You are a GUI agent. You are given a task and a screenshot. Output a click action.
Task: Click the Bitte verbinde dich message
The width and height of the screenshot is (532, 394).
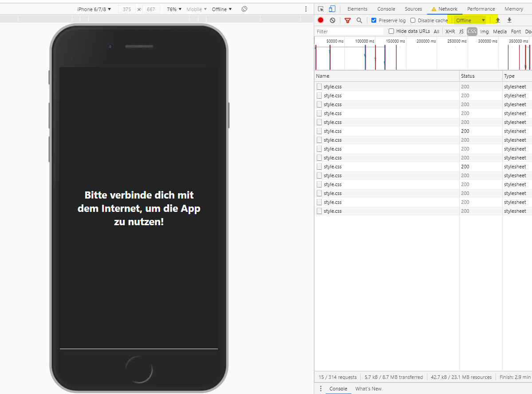pyautogui.click(x=139, y=208)
